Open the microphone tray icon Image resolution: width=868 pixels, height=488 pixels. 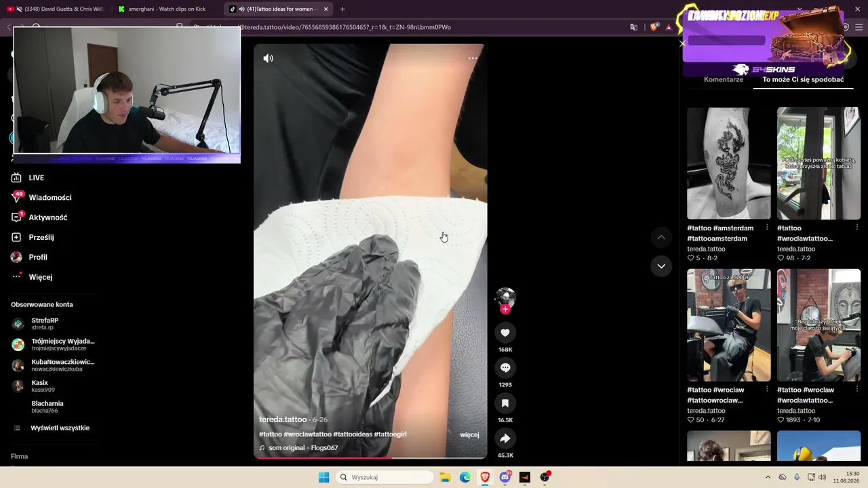(x=797, y=477)
